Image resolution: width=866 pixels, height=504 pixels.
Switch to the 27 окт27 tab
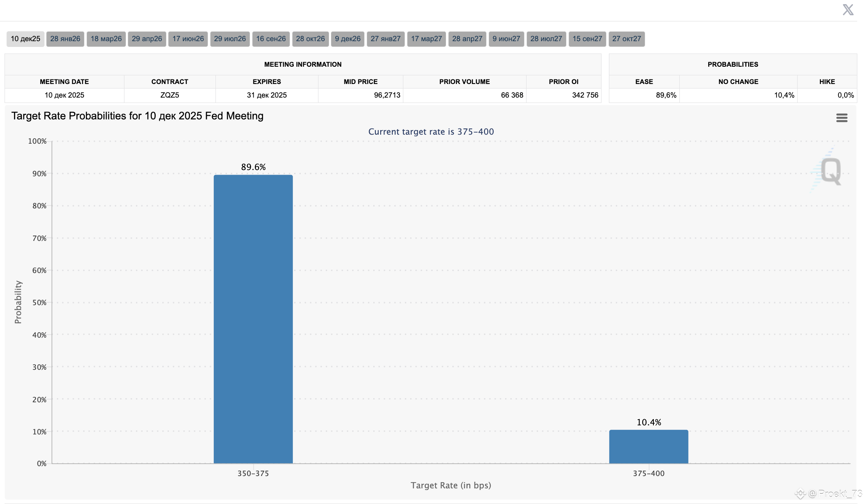[627, 39]
